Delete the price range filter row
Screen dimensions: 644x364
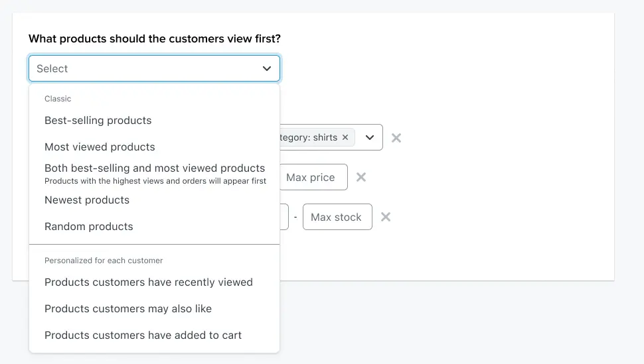(361, 177)
